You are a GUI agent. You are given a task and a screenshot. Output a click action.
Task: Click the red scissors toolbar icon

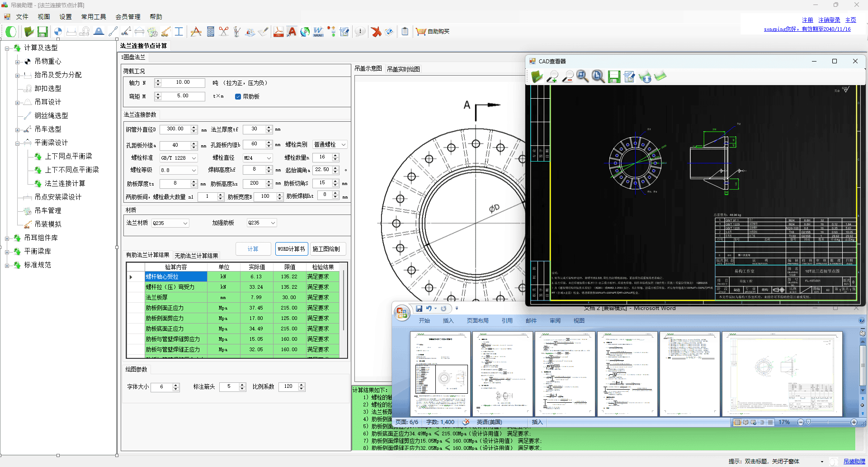coord(224,32)
